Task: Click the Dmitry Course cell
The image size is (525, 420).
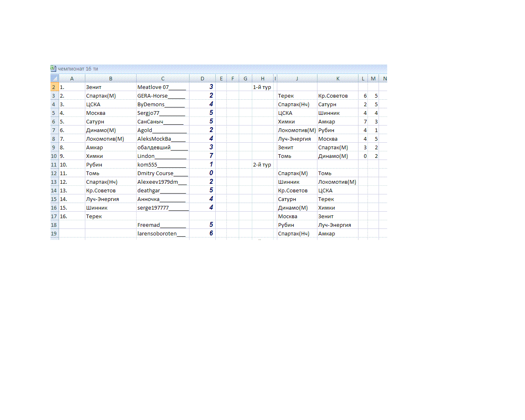Action: coord(155,173)
